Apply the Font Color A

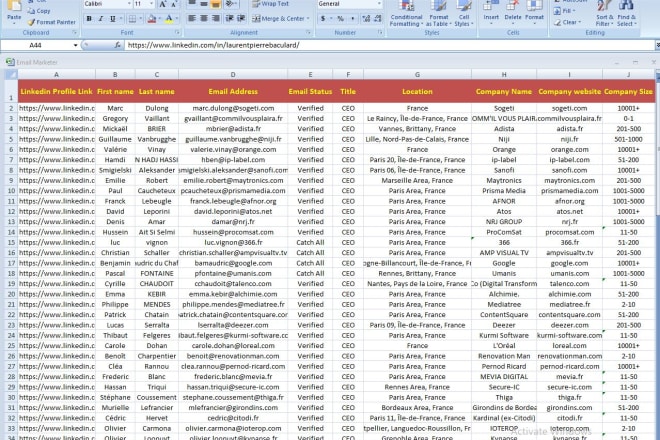169,19
